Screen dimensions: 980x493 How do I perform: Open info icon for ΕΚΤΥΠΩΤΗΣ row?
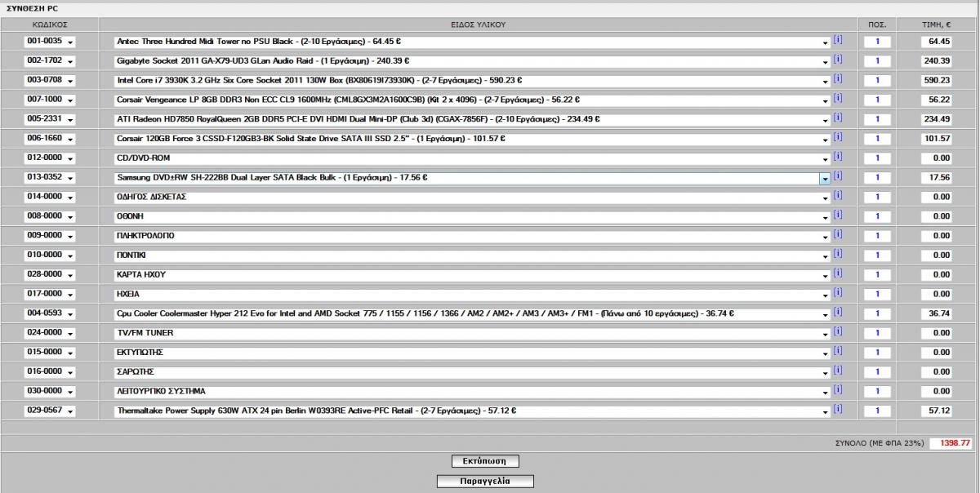[x=838, y=351]
